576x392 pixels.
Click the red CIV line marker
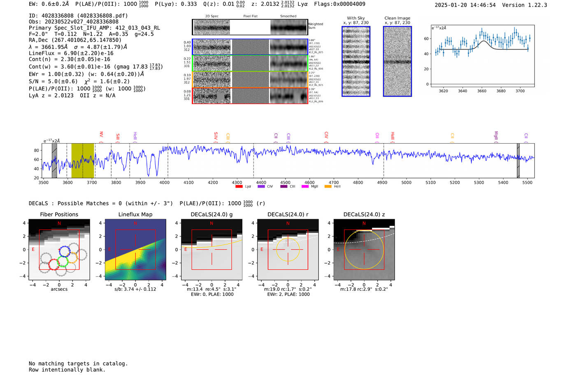pyautogui.click(x=326, y=137)
